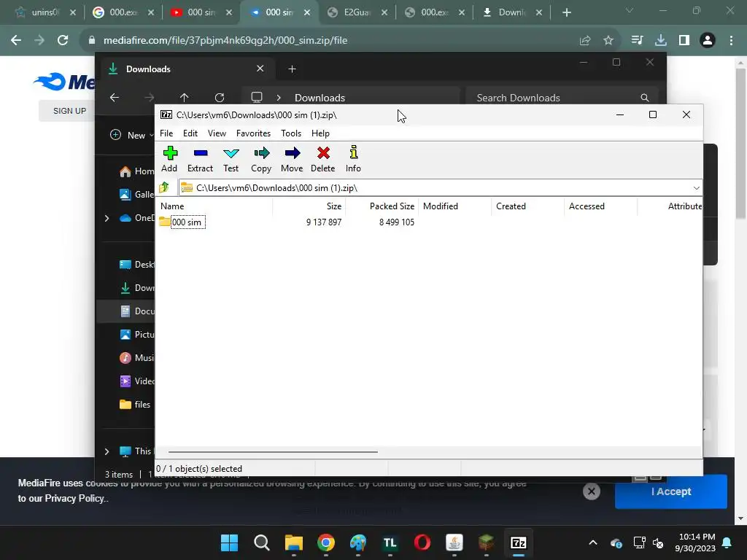The height and width of the screenshot is (560, 747).
Task: Open the Tools menu in 7-Zip
Action: pyautogui.click(x=290, y=133)
